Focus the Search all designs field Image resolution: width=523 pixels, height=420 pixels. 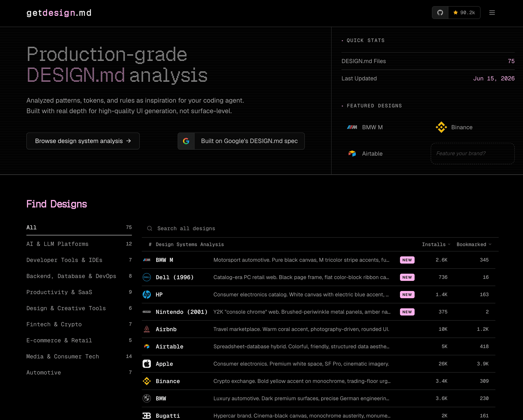click(320, 228)
